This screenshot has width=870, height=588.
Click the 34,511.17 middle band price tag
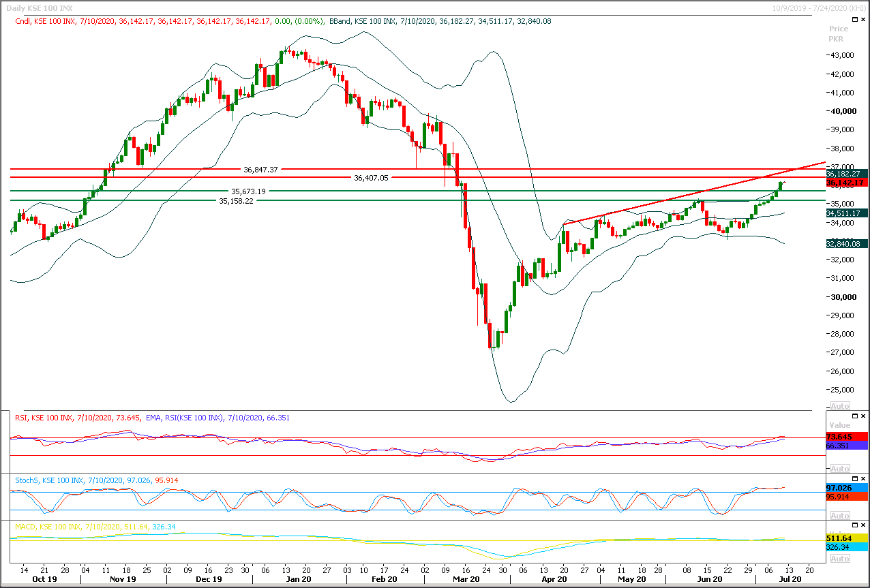(846, 213)
